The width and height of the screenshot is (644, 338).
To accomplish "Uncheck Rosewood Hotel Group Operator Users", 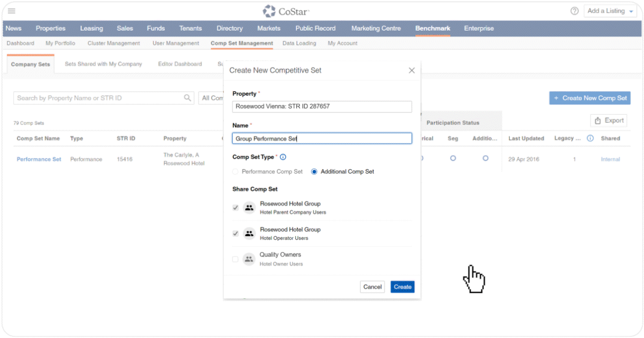I will [x=235, y=233].
